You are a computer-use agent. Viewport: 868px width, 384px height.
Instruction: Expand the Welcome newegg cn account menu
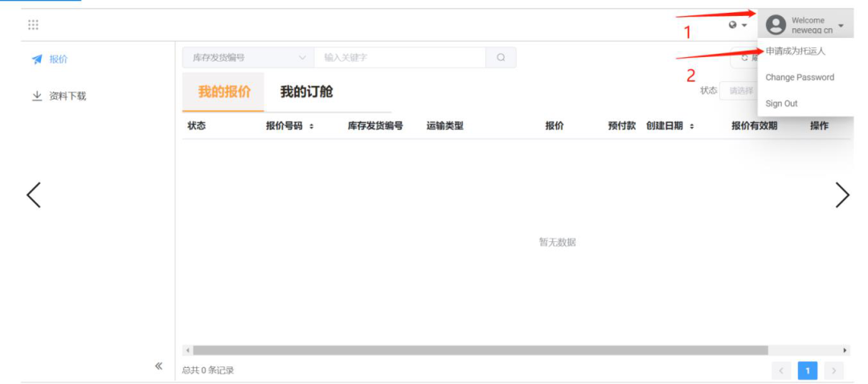coord(806,25)
